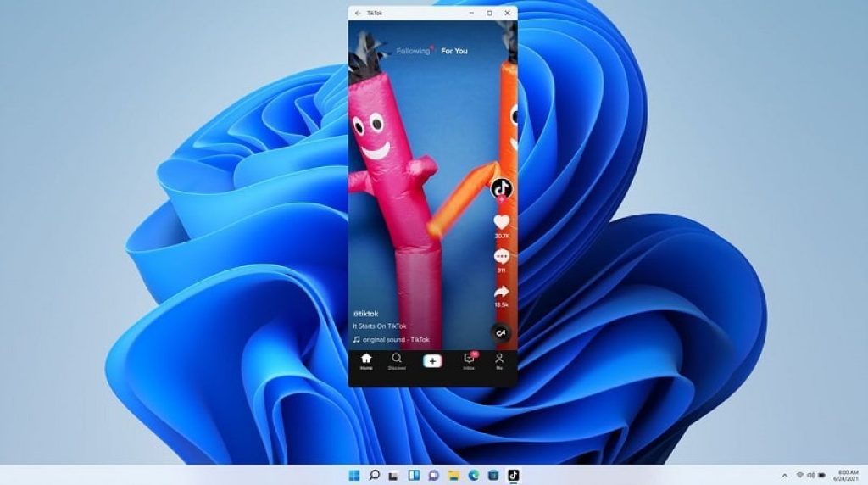
Task: Share the video using the arrow icon
Action: (502, 291)
